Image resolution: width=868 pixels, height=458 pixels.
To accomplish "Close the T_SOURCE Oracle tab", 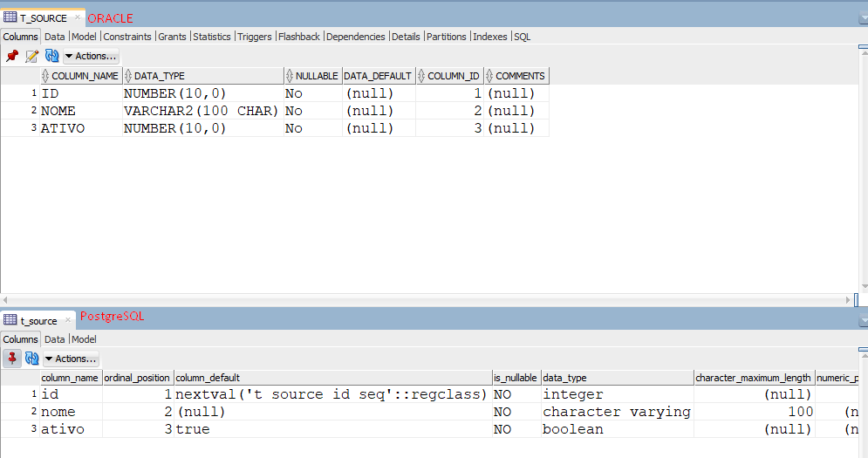I will click(78, 17).
